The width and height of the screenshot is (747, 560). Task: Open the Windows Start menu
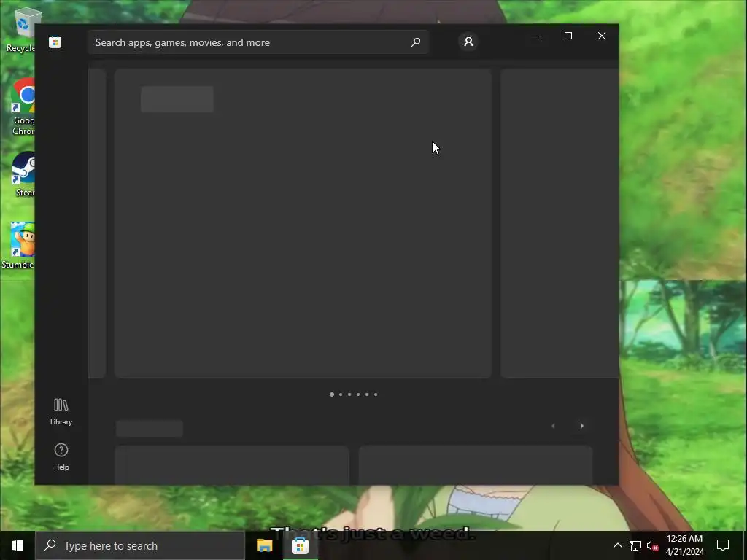(18, 545)
